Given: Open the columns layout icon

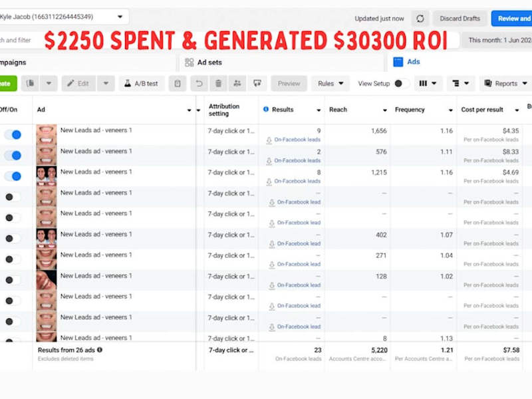Looking at the screenshot, I should tap(428, 84).
